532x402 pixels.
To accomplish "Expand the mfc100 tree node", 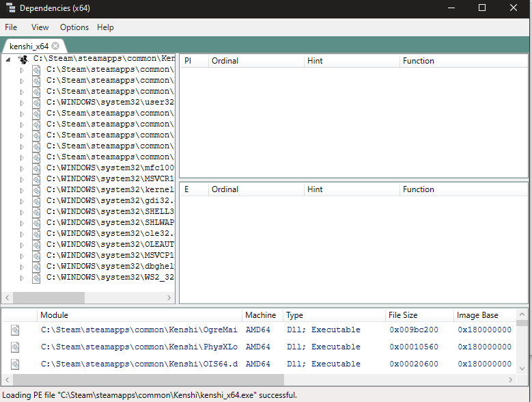I will [x=22, y=169].
